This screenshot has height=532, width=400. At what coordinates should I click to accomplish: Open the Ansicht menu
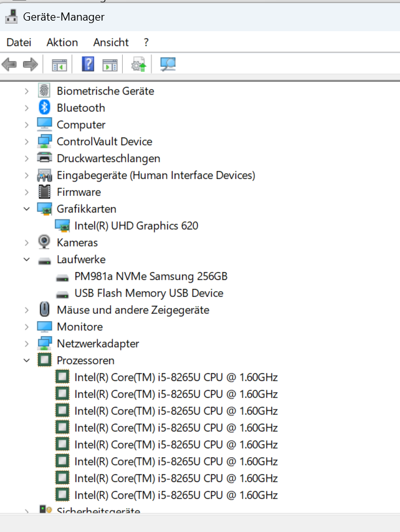[111, 42]
